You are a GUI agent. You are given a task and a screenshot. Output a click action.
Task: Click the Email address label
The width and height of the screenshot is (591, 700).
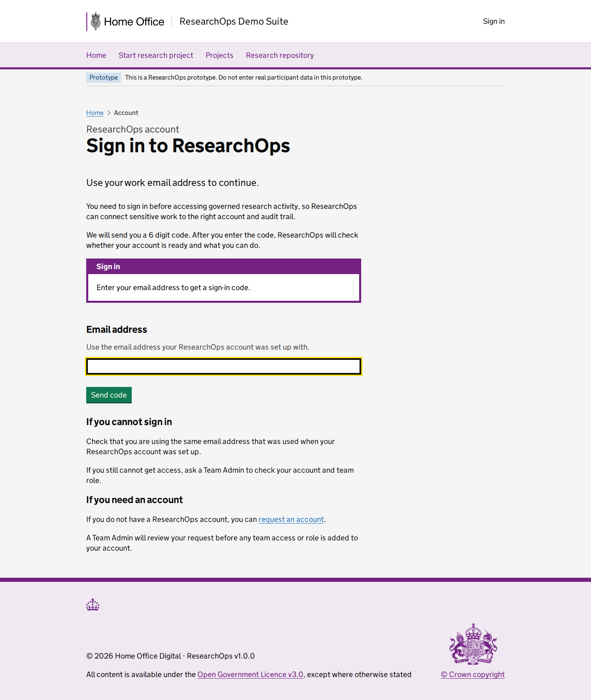point(117,329)
